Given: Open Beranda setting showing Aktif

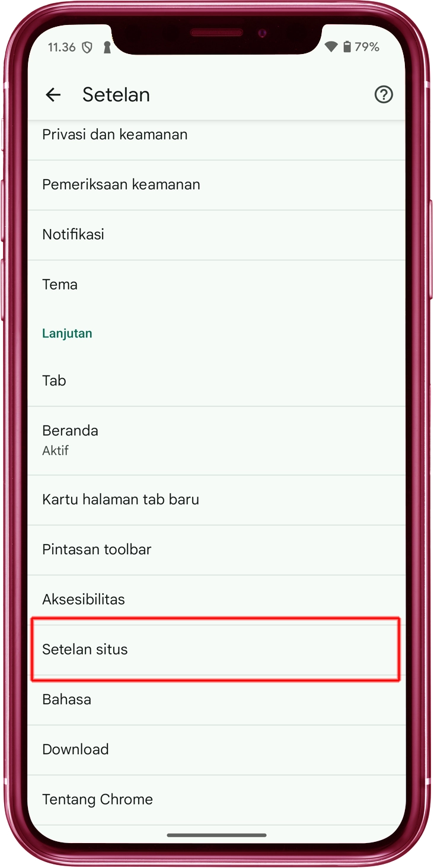Looking at the screenshot, I should click(x=216, y=440).
